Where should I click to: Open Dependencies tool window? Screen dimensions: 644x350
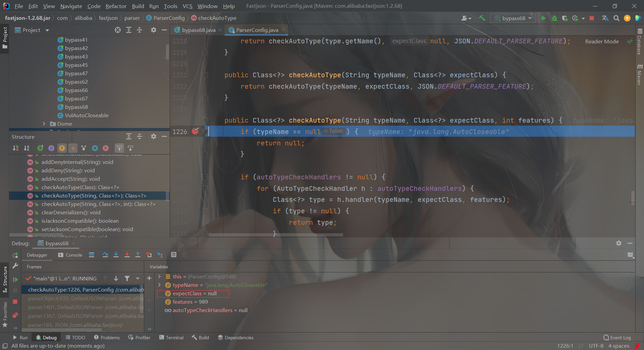(235, 338)
